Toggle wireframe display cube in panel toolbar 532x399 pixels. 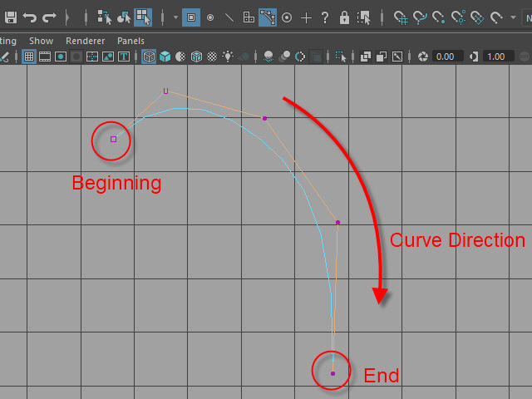click(x=149, y=57)
